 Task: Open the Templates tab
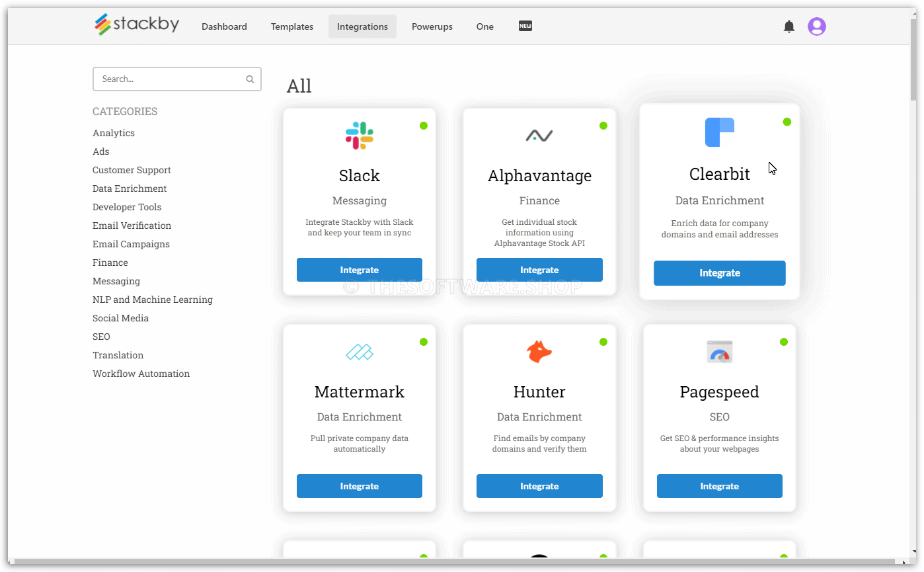[292, 26]
